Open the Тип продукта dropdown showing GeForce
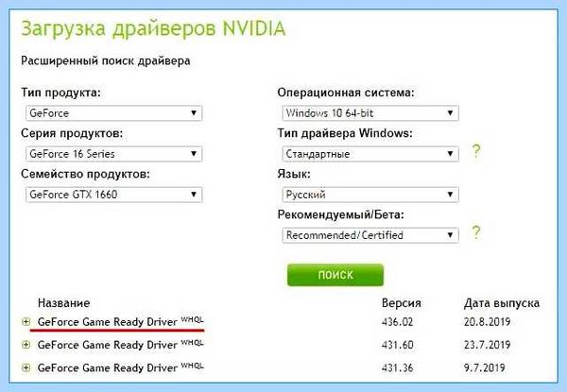The image size is (567, 392). 114,113
